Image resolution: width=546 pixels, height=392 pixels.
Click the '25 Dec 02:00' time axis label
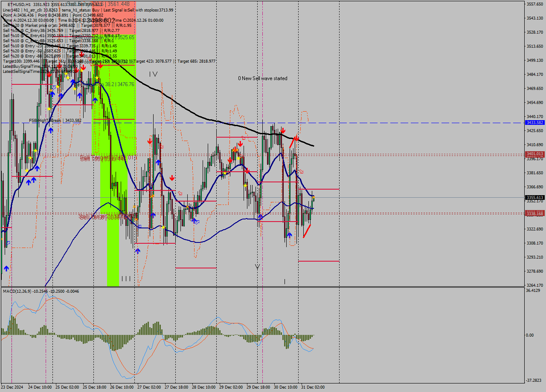click(67, 387)
